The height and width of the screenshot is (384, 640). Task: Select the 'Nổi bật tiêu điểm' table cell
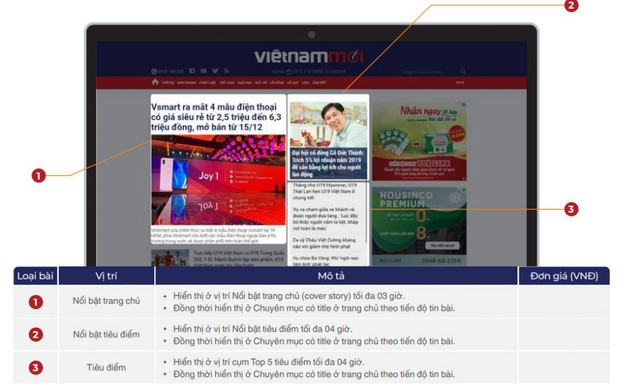[x=106, y=334]
